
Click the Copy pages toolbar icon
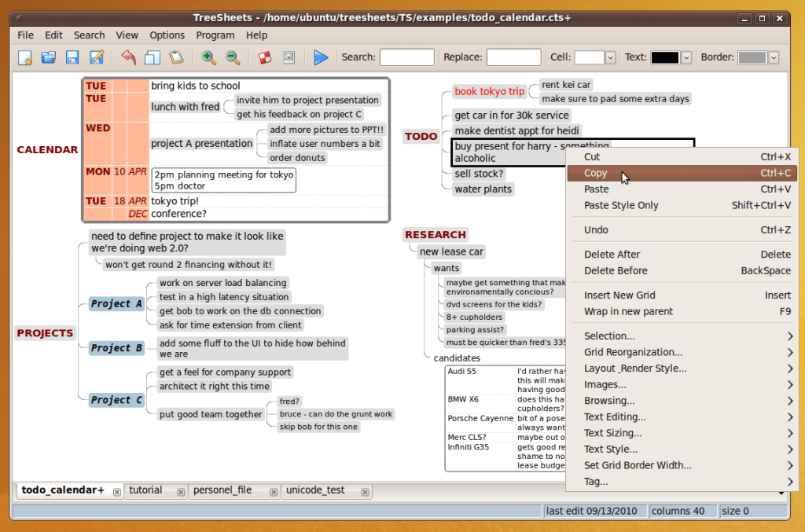tap(151, 57)
